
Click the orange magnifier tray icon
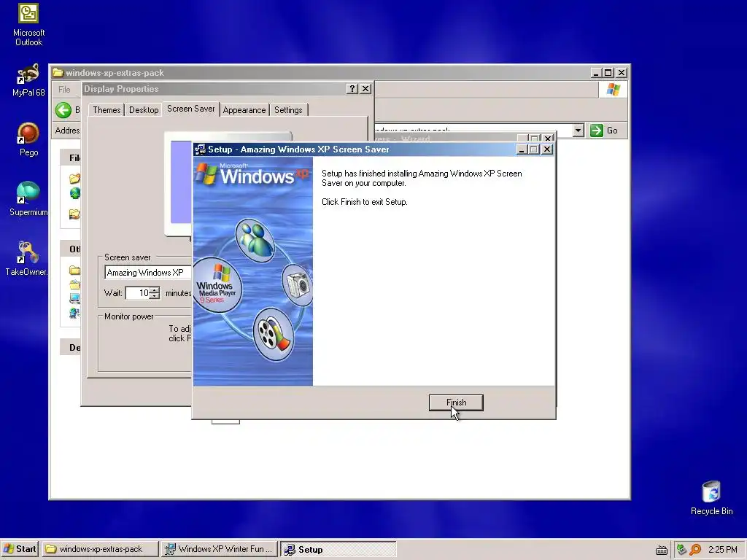695,550
